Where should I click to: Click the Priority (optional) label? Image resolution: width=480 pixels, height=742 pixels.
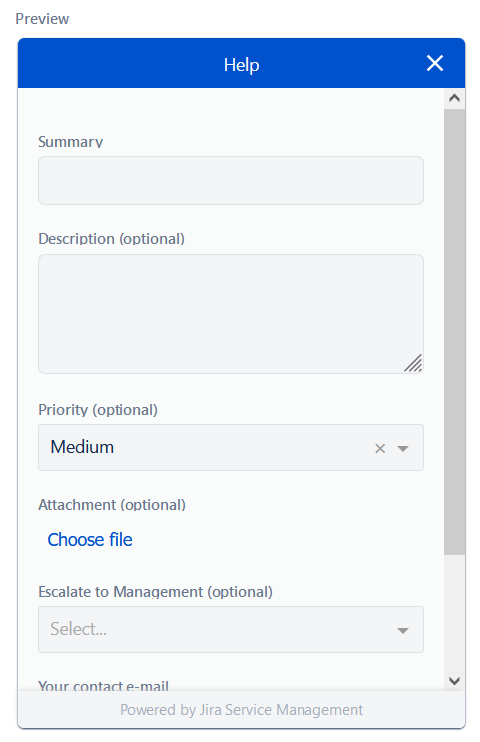(x=98, y=409)
